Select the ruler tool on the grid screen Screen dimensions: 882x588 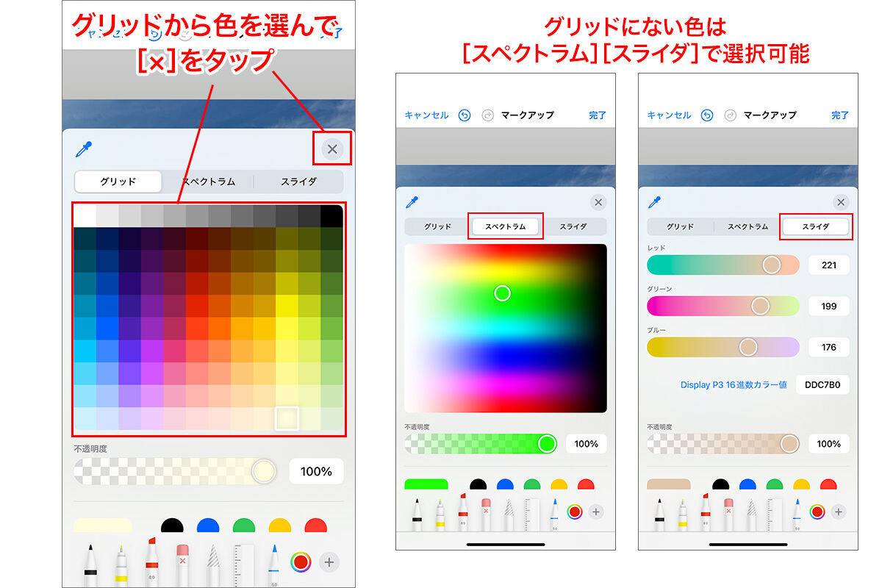(x=244, y=564)
